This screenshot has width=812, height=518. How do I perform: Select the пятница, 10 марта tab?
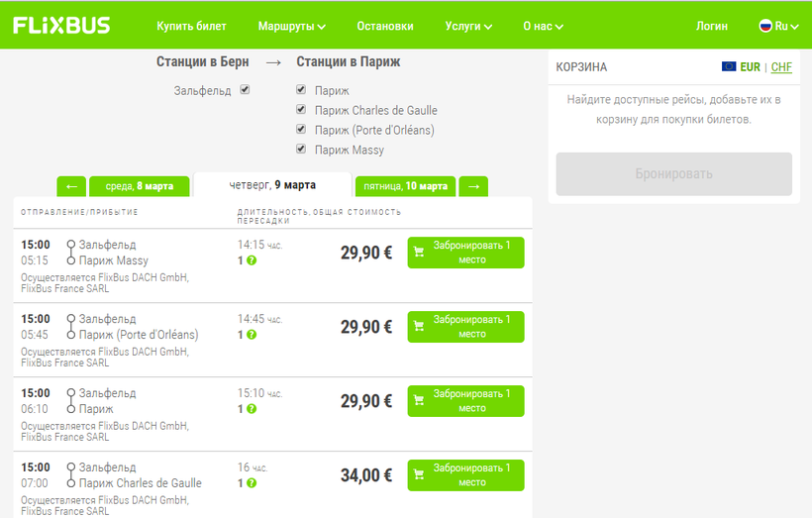(404, 186)
